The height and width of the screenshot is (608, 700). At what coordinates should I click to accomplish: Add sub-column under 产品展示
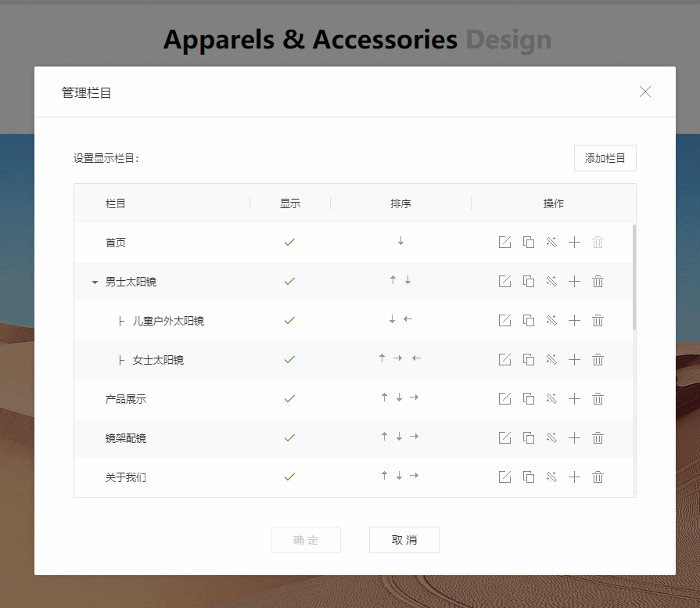click(575, 398)
